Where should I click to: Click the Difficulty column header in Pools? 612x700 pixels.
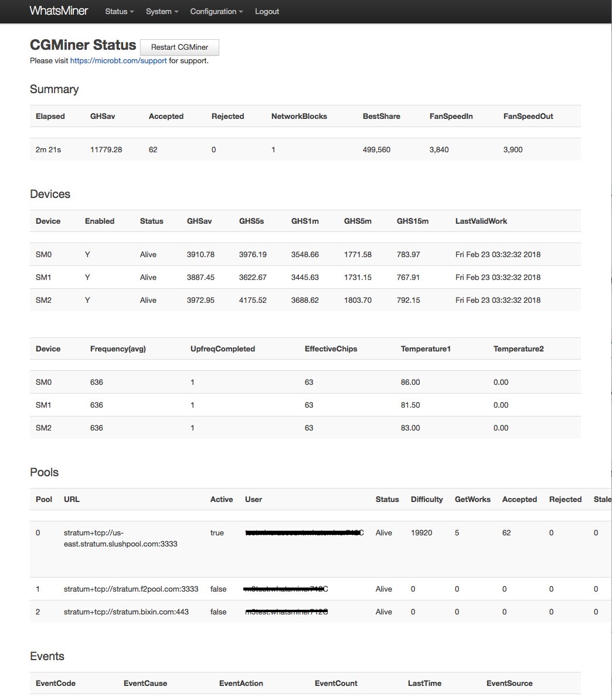click(427, 499)
